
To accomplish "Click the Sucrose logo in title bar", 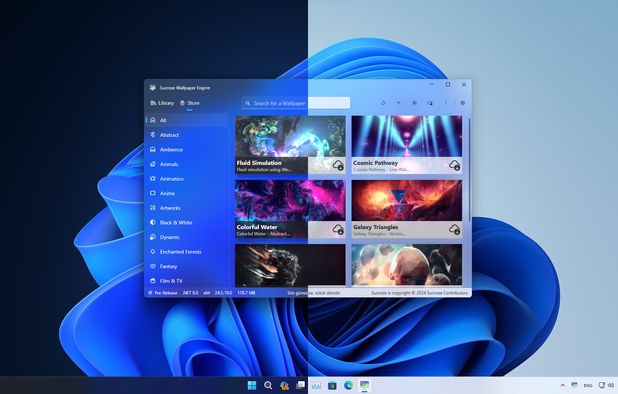I will (153, 87).
